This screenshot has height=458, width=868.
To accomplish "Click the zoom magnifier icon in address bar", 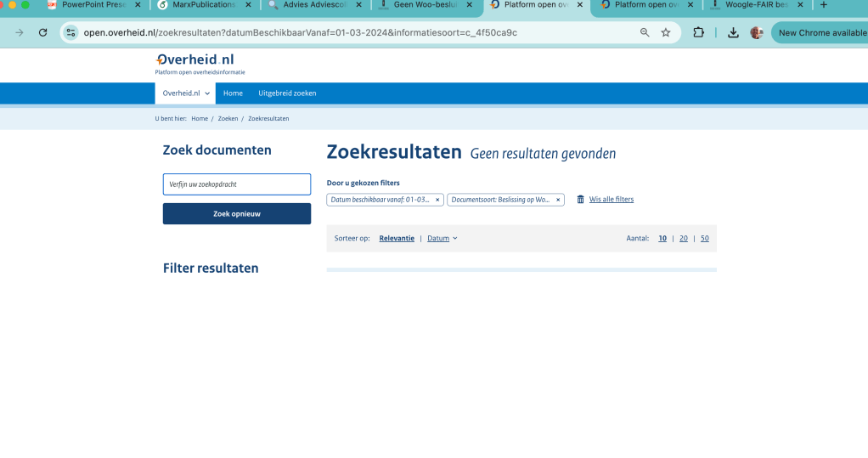I will 645,33.
